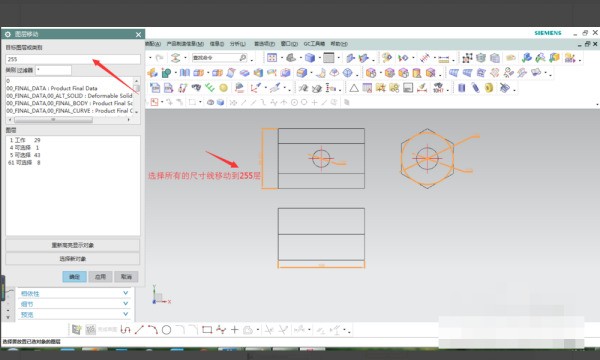The height and width of the screenshot is (360, 600).
Task: Open the 帮助(H) menu
Action: [339, 44]
